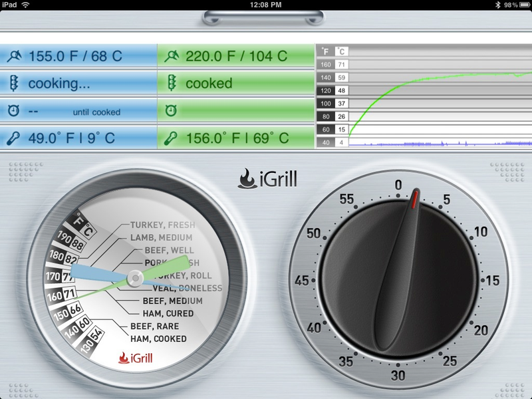Tap the 120 / 48 graph axis label
This screenshot has height=399, width=532.
[x=332, y=90]
